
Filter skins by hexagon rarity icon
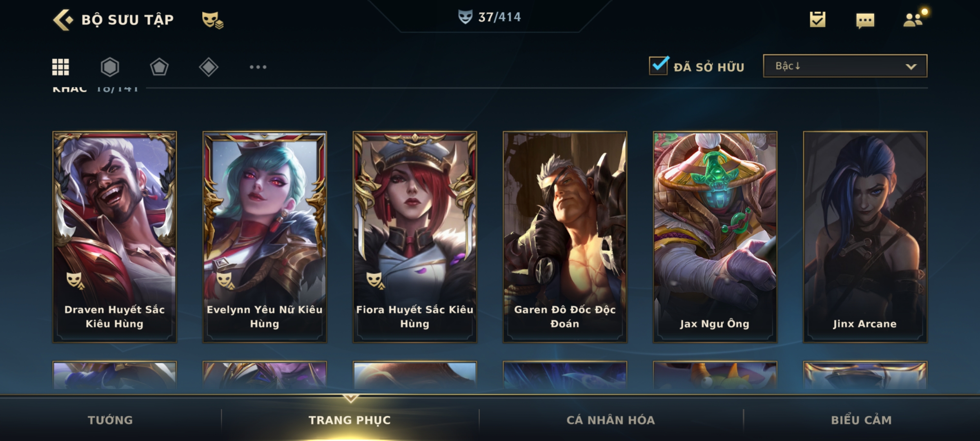point(110,67)
